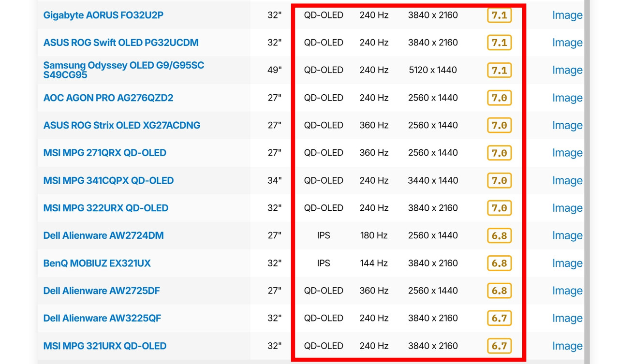Click Image link for BenQ EX321UX
This screenshot has height=364, width=619.
[x=567, y=263]
